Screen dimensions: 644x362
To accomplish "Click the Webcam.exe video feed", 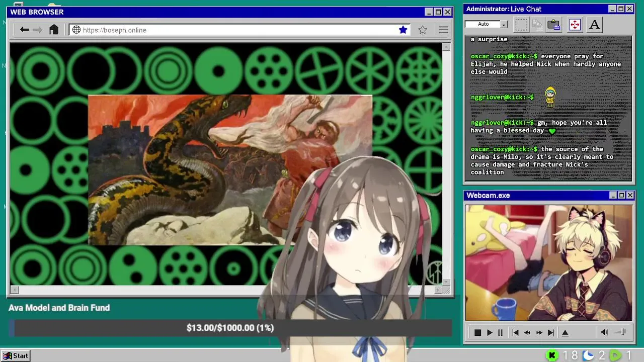I will [548, 262].
